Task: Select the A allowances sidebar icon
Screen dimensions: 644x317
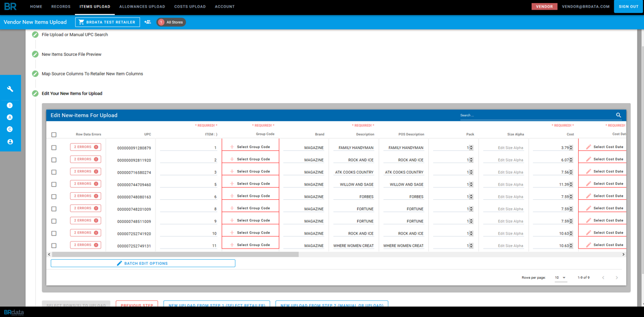Action: tap(10, 117)
